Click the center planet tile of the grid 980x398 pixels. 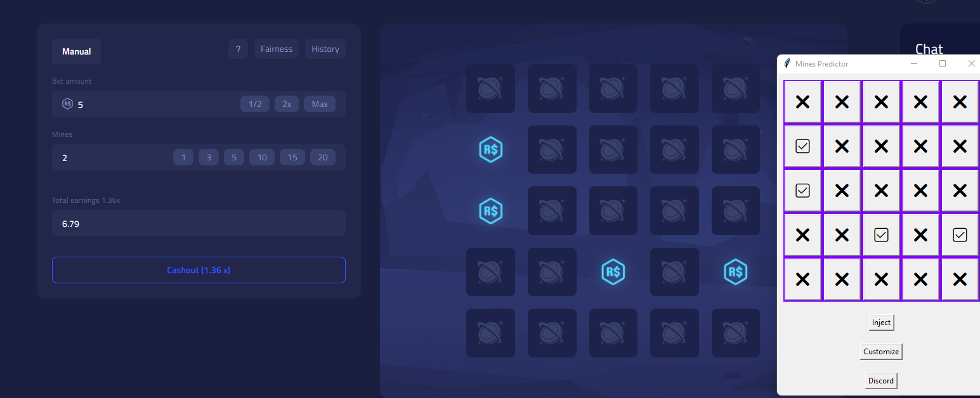613,210
